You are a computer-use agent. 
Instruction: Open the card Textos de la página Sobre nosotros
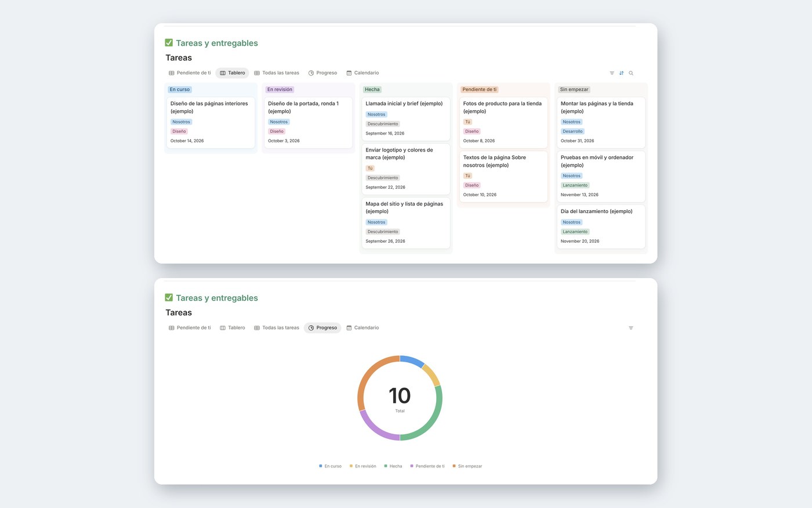tap(503, 176)
